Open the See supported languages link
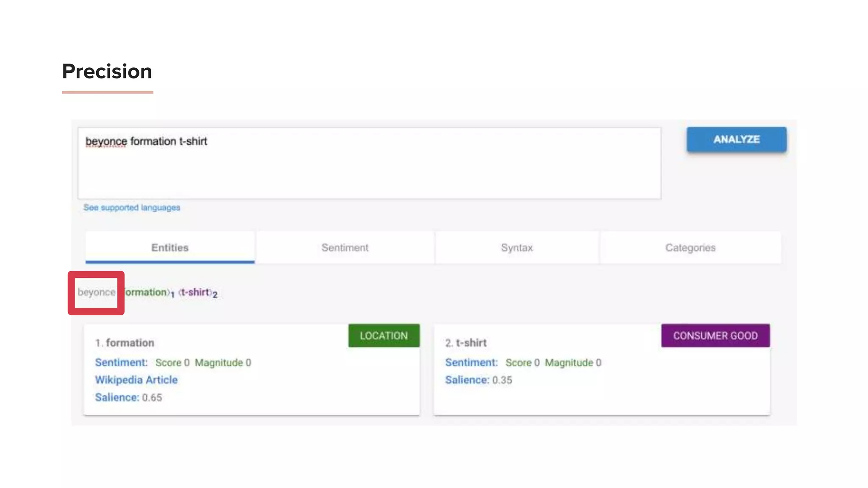The height and width of the screenshot is (488, 868). pyautogui.click(x=131, y=208)
